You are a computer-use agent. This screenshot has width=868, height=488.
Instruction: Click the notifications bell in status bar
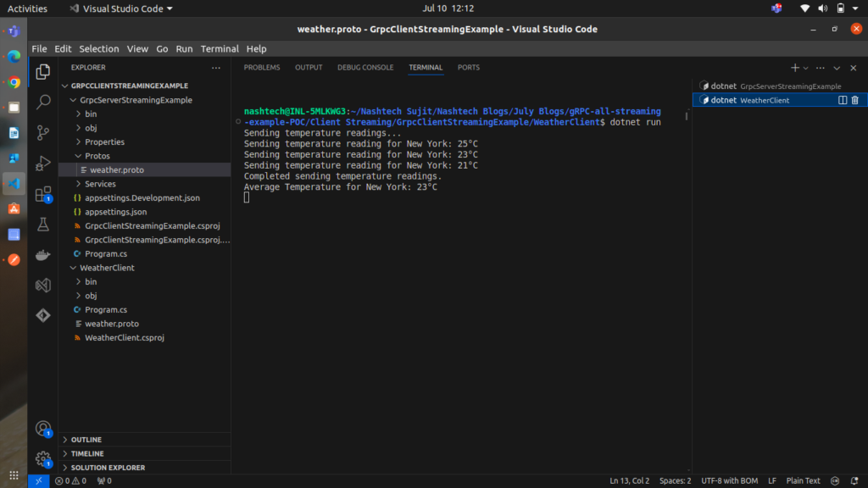point(854,480)
